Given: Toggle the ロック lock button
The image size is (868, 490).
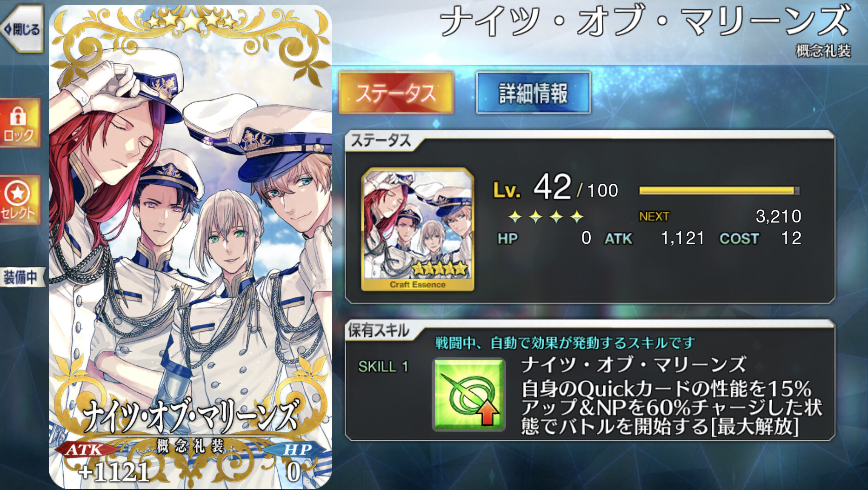Looking at the screenshot, I should [20, 123].
